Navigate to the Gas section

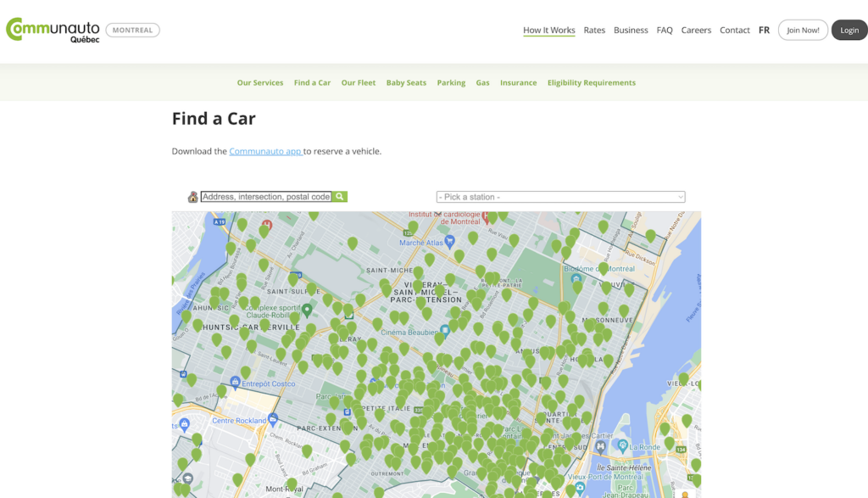click(x=482, y=82)
